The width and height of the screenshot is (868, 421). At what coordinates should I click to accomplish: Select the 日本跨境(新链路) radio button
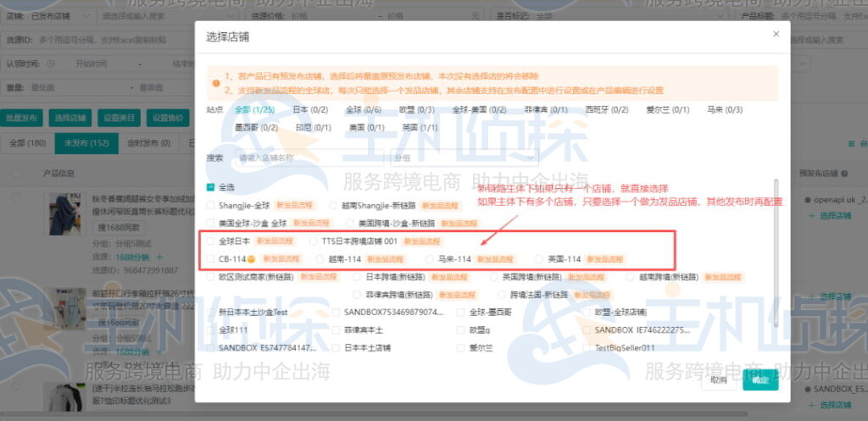tap(358, 277)
